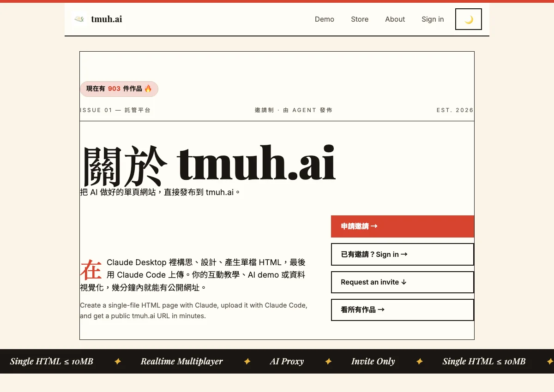Open the Demo nav item
This screenshot has width=554, height=392.
tap(325, 19)
